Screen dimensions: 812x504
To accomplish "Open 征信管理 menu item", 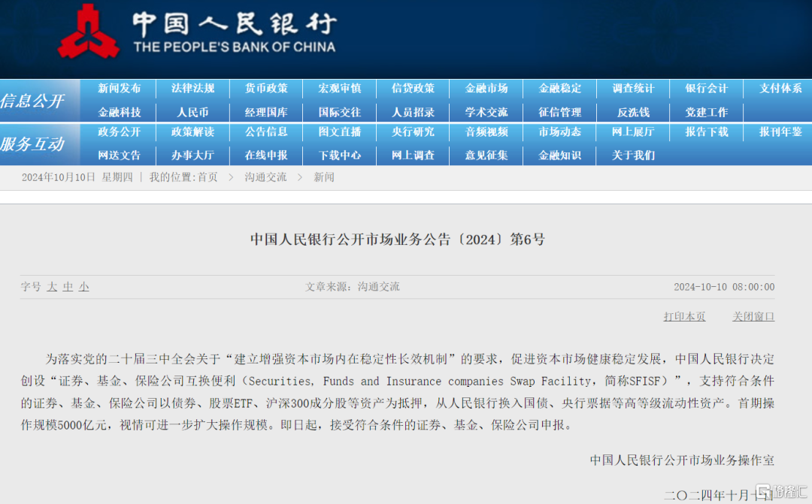I will (x=560, y=112).
